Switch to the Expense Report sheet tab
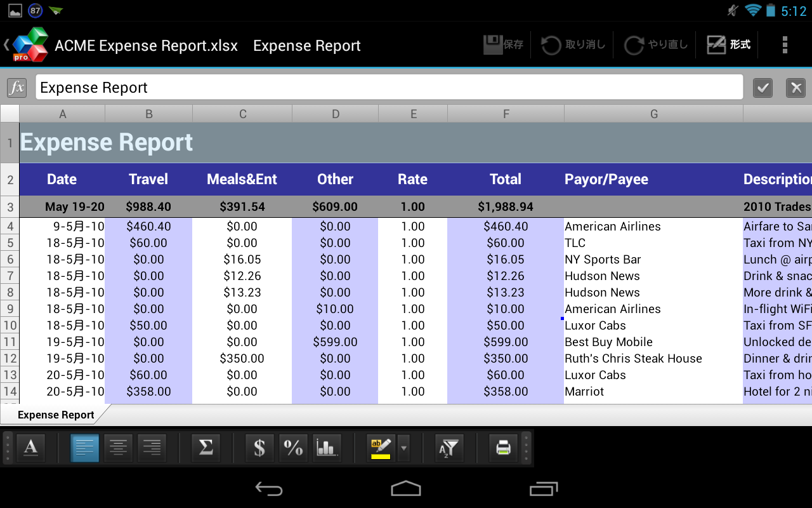This screenshot has width=812, height=508. point(56,415)
